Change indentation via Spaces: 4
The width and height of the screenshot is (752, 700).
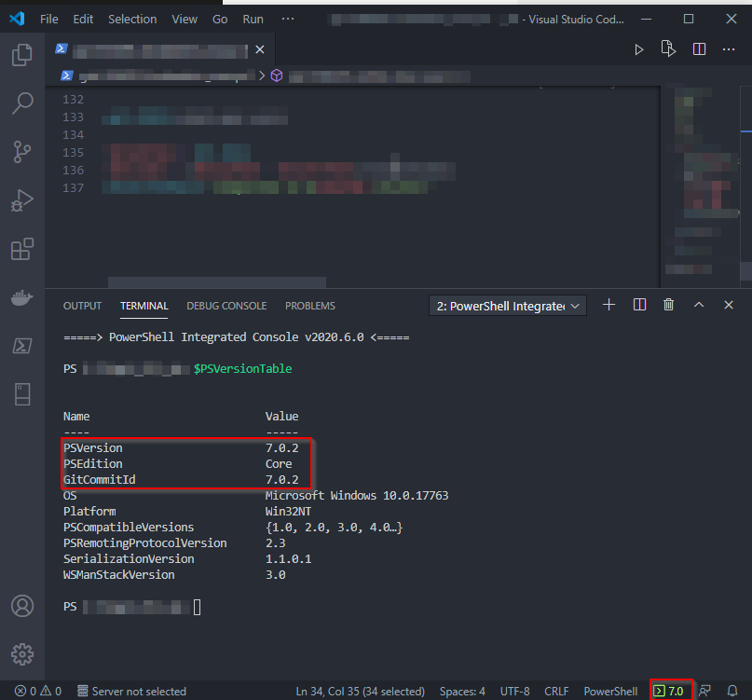click(x=462, y=691)
